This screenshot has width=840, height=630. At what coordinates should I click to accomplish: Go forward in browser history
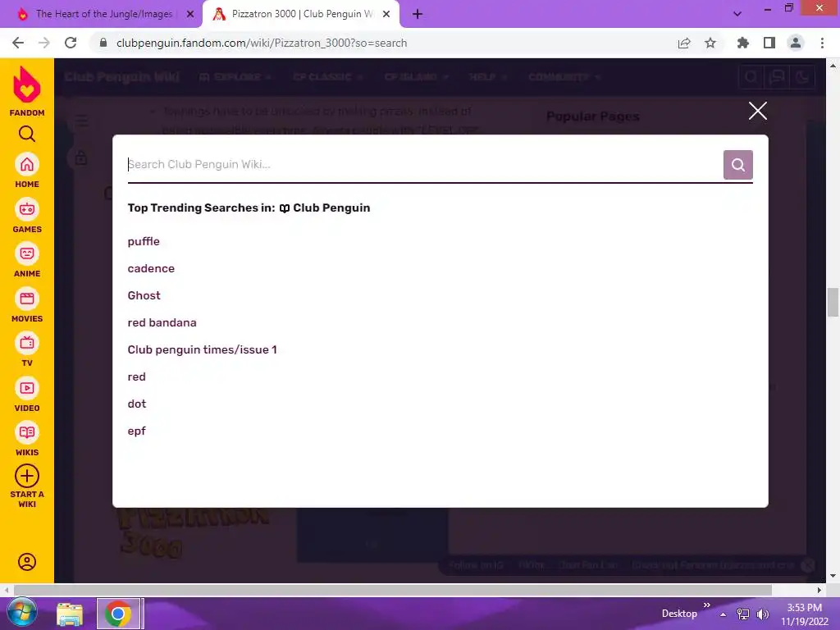(44, 43)
